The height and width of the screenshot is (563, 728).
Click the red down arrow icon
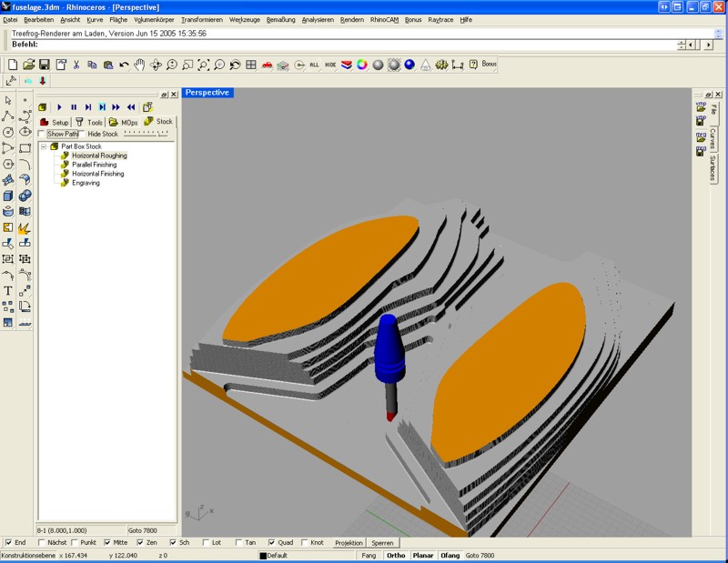[43, 81]
